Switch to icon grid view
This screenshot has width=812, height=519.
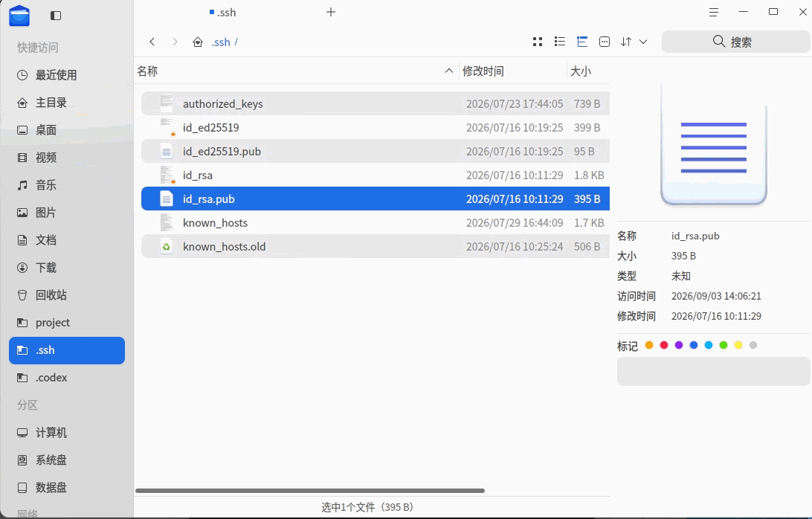pos(538,42)
